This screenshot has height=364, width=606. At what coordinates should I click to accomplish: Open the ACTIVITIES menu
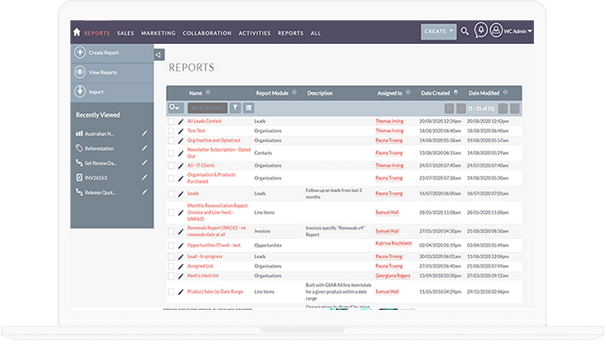[254, 33]
